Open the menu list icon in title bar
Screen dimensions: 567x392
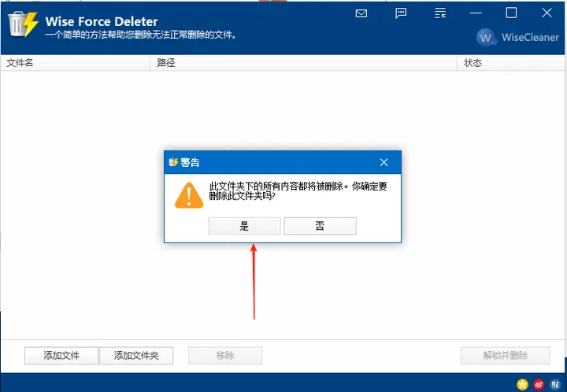pos(440,13)
